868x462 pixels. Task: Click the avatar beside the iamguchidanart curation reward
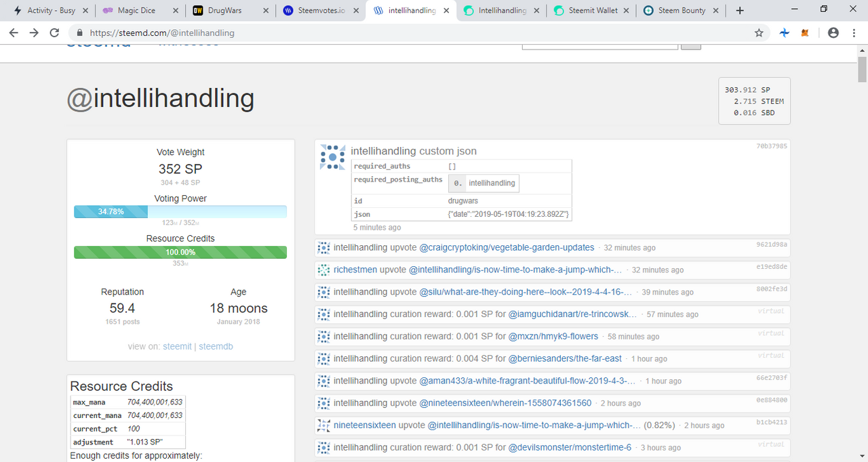[x=324, y=314]
